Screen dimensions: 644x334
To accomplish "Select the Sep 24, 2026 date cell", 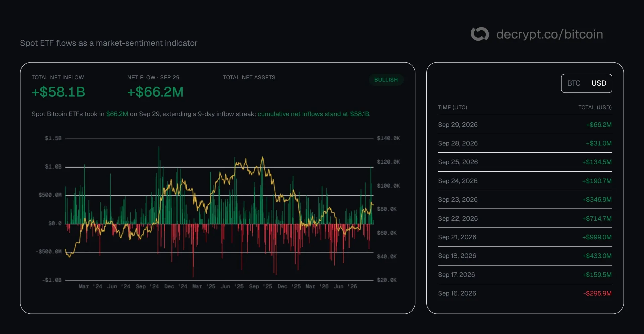I will point(458,181).
